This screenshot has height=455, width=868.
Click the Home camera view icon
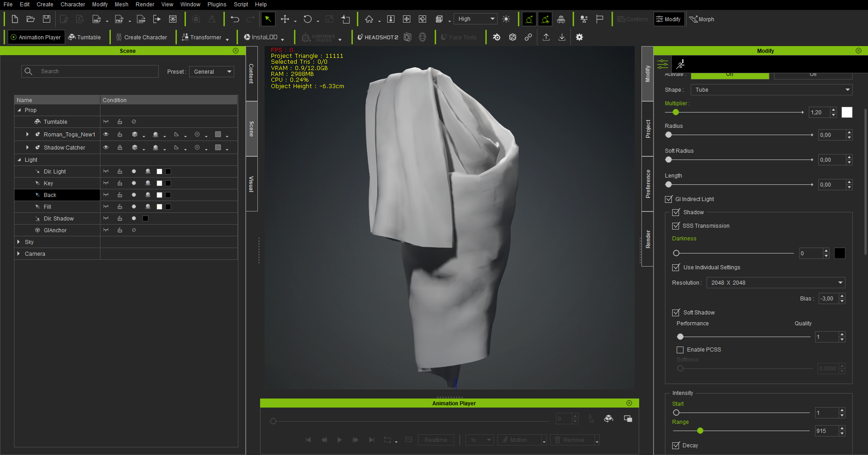pos(369,19)
